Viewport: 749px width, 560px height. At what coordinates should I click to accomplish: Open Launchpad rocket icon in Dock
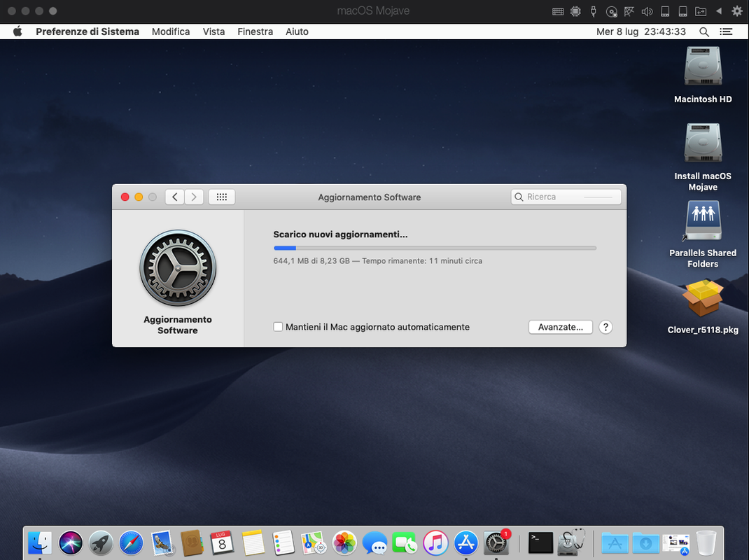pyautogui.click(x=101, y=543)
